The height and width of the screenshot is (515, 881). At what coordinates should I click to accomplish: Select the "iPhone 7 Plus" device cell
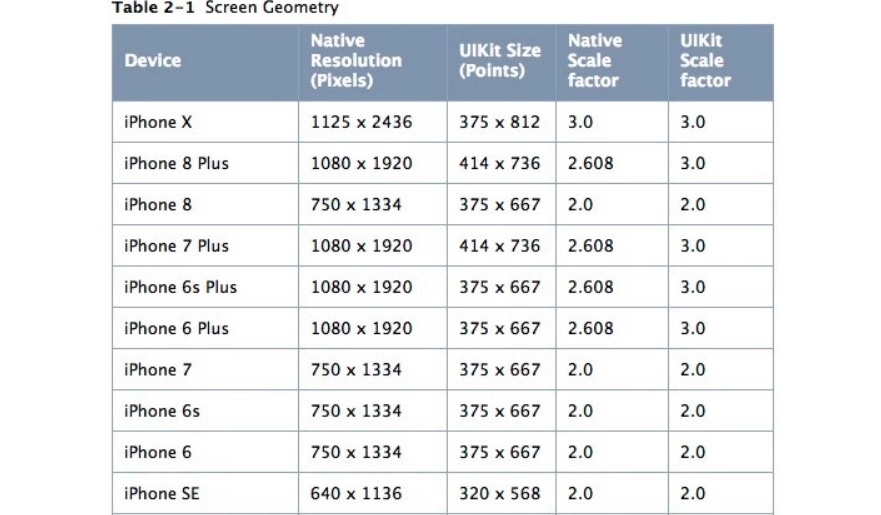(176, 246)
